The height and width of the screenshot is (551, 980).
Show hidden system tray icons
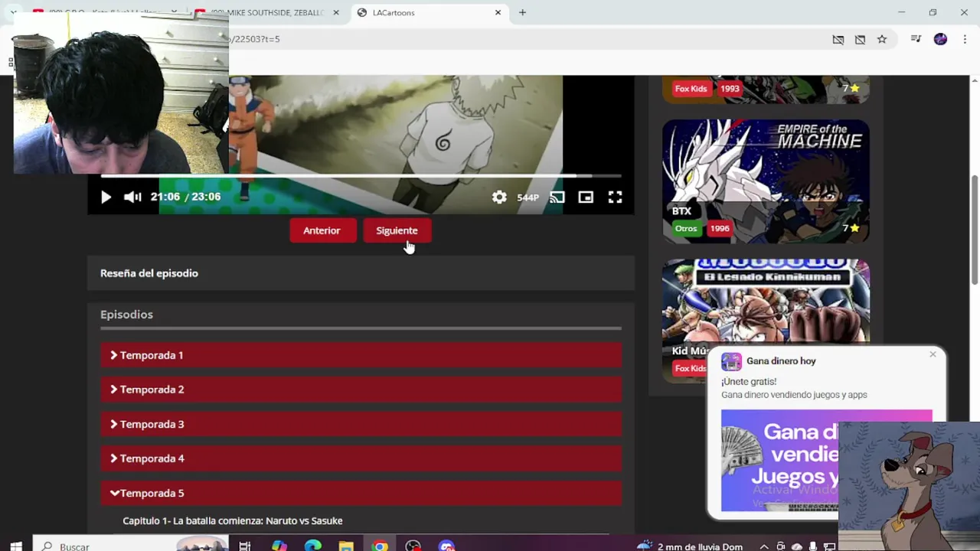(x=764, y=546)
